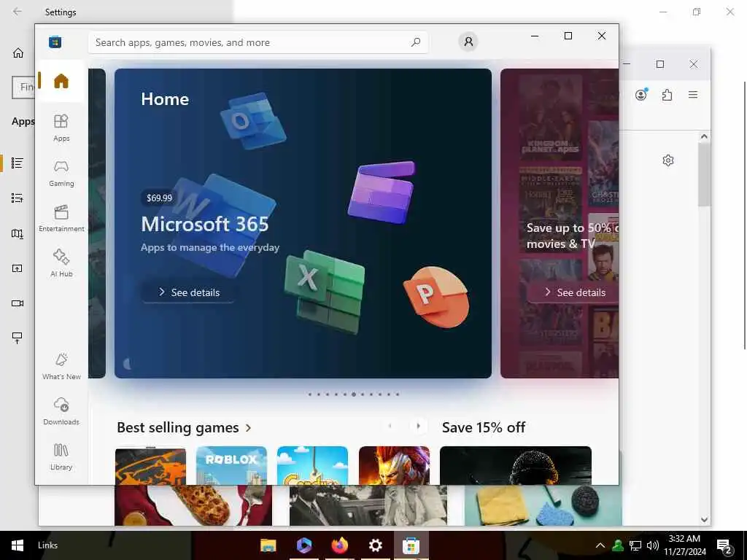Image resolution: width=747 pixels, height=560 pixels.
Task: Click the magnifier search icon in Store
Action: pyautogui.click(x=415, y=42)
